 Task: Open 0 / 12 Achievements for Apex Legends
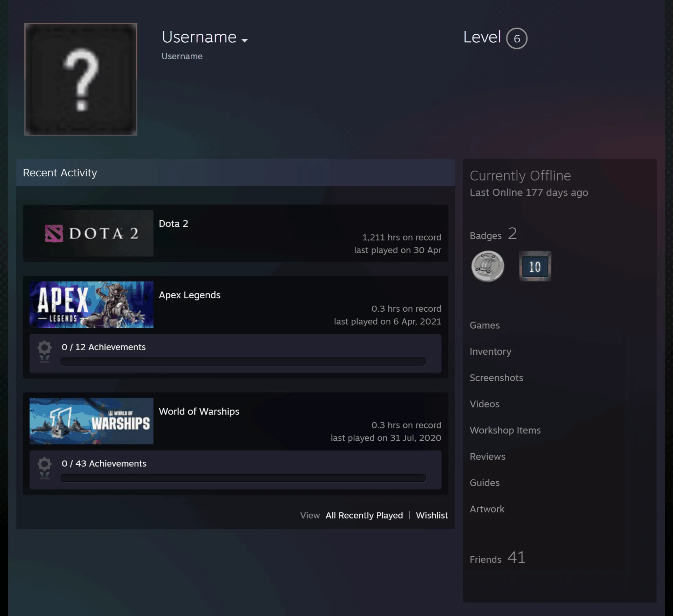pos(104,347)
